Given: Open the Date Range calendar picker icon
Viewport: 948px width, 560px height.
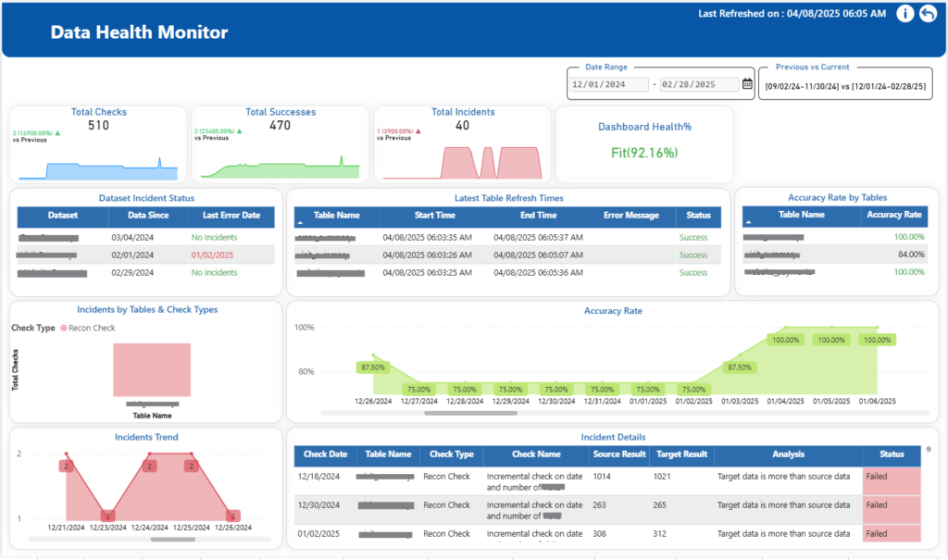Looking at the screenshot, I should (x=746, y=84).
